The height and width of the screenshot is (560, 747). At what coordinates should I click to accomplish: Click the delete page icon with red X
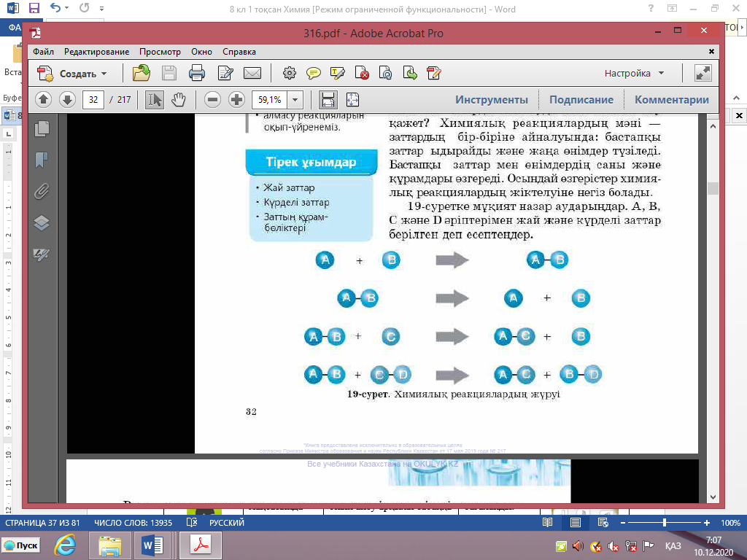[x=362, y=74]
